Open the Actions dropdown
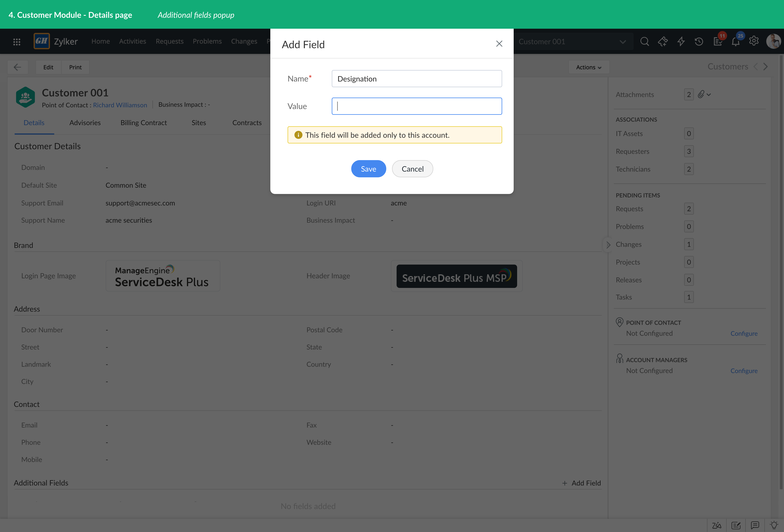The height and width of the screenshot is (532, 784). point(589,67)
